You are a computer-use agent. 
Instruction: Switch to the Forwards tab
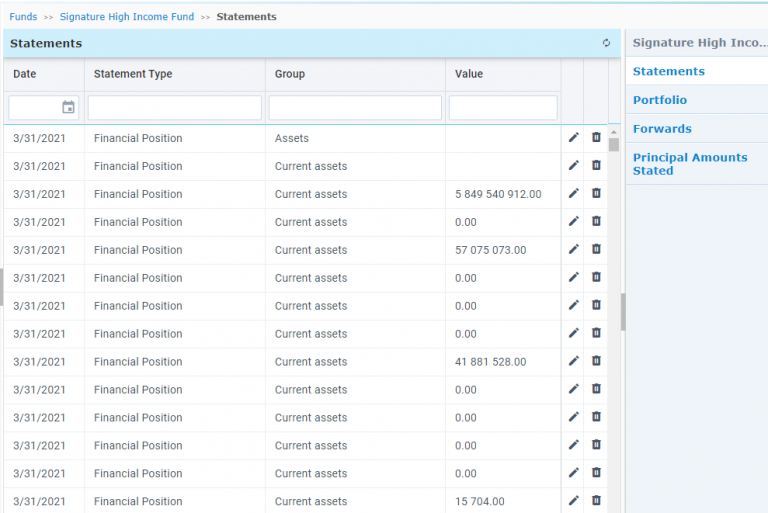pos(662,129)
